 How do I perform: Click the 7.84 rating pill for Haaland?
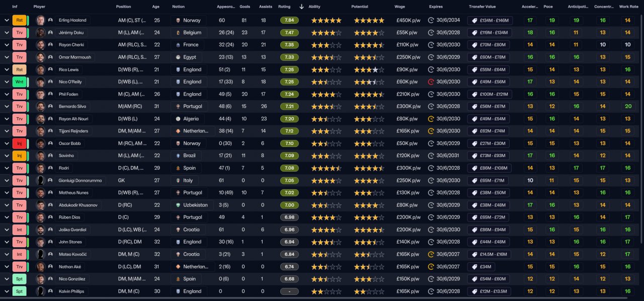click(289, 20)
